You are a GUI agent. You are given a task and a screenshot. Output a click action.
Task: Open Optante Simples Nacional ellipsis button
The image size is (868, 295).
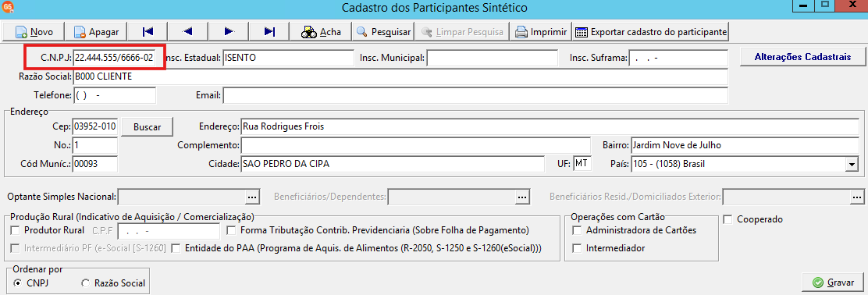point(252,197)
